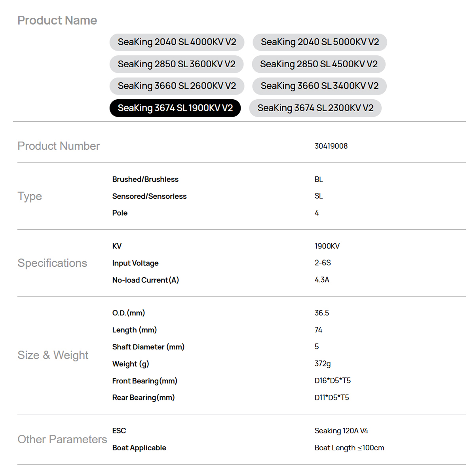The width and height of the screenshot is (475, 476).
Task: Select the SeaKing 2040 SL 5000KV V2 variant
Action: 319,42
